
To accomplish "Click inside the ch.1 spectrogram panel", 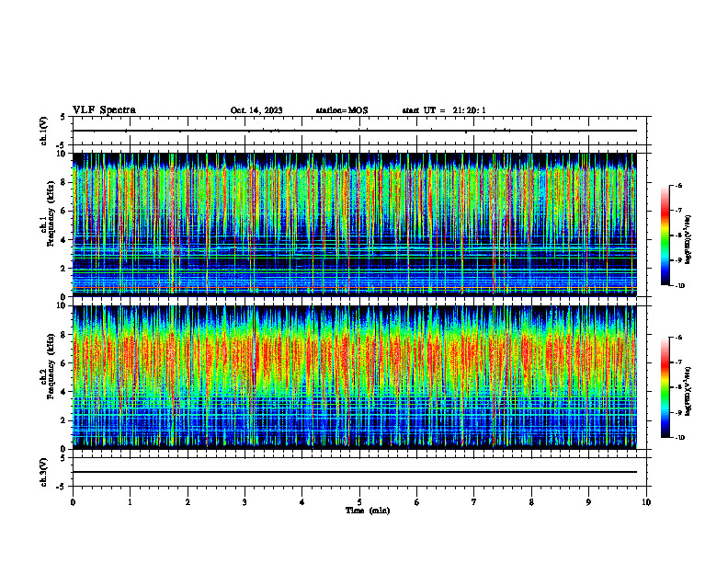I will point(354,224).
